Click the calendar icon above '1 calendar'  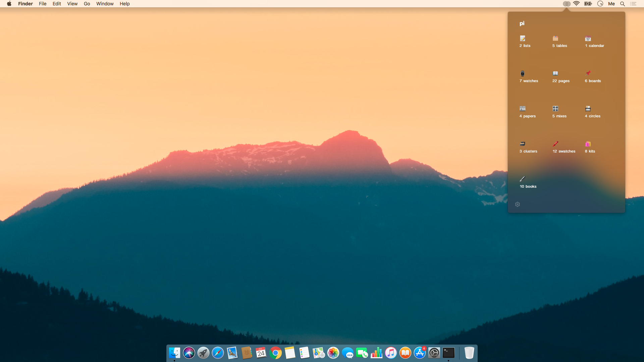pos(588,39)
